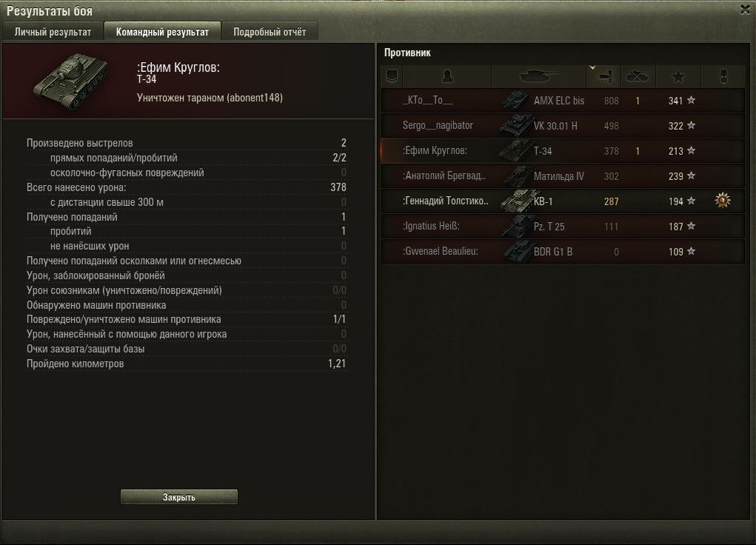Sort by platoon shield column icon
This screenshot has height=545, width=756.
tap(392, 76)
